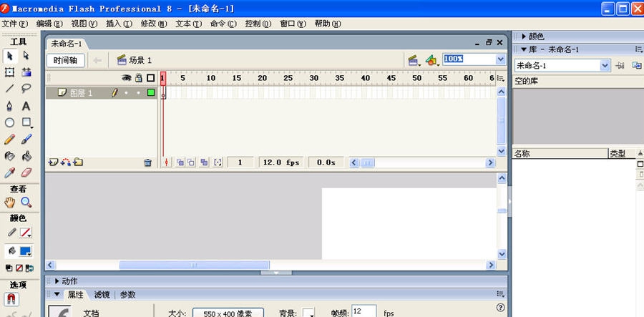Viewport: 644px width, 317px height.
Task: Open the document background color swatch
Action: 308,313
